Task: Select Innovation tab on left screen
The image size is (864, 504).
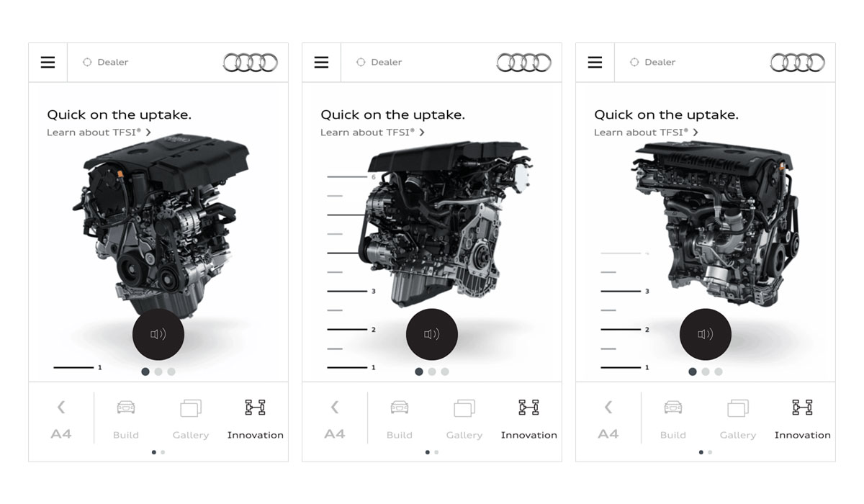Action: click(x=256, y=419)
